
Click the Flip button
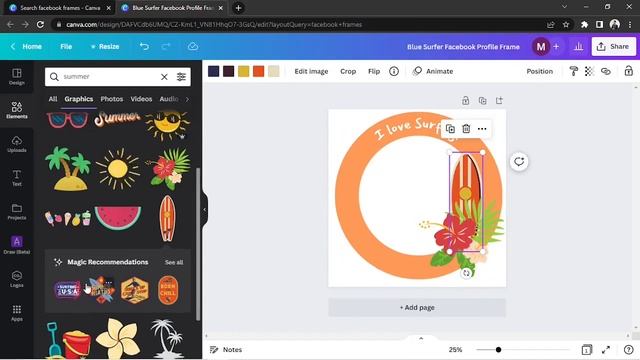point(374,71)
